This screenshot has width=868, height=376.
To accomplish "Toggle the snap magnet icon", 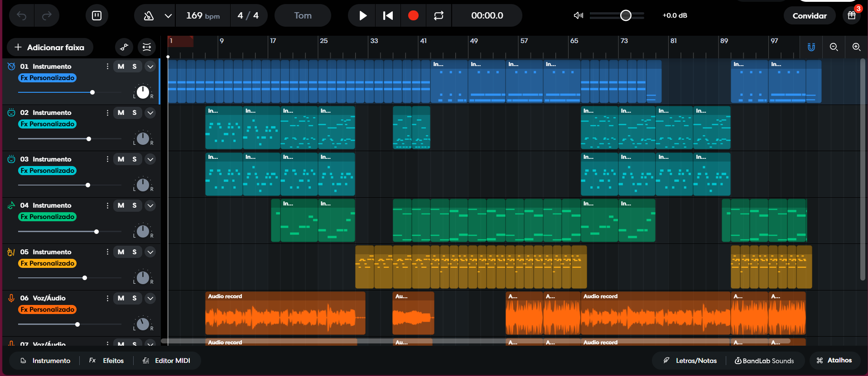I will [811, 47].
